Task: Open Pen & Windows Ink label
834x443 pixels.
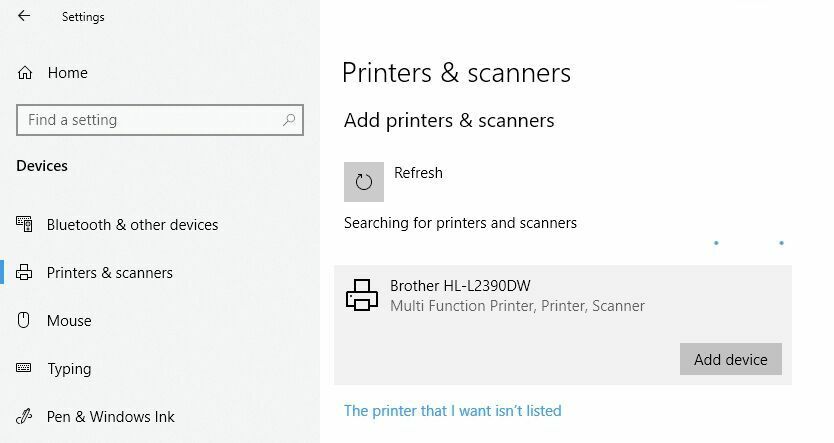Action: [x=111, y=417]
